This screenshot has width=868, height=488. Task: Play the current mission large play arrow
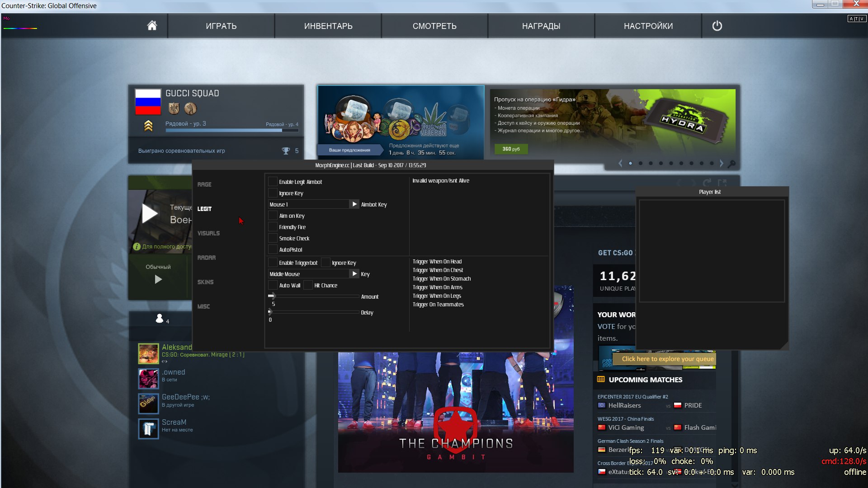coord(150,213)
